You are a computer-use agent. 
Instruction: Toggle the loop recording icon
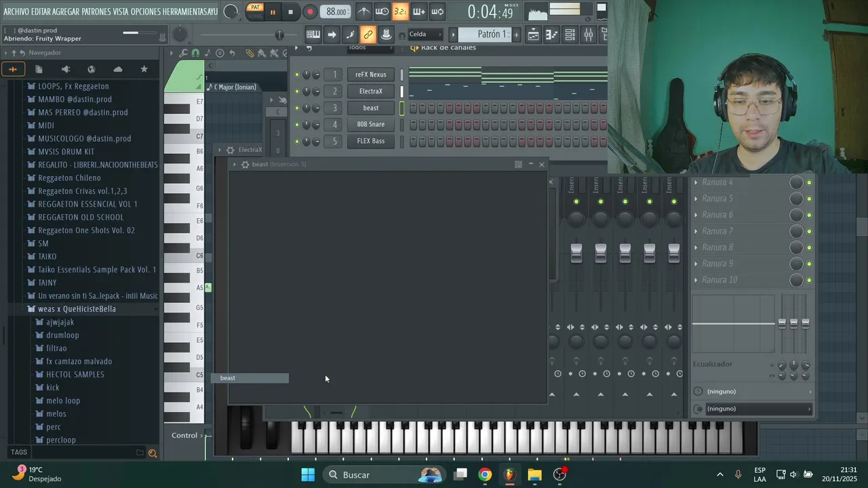click(437, 12)
